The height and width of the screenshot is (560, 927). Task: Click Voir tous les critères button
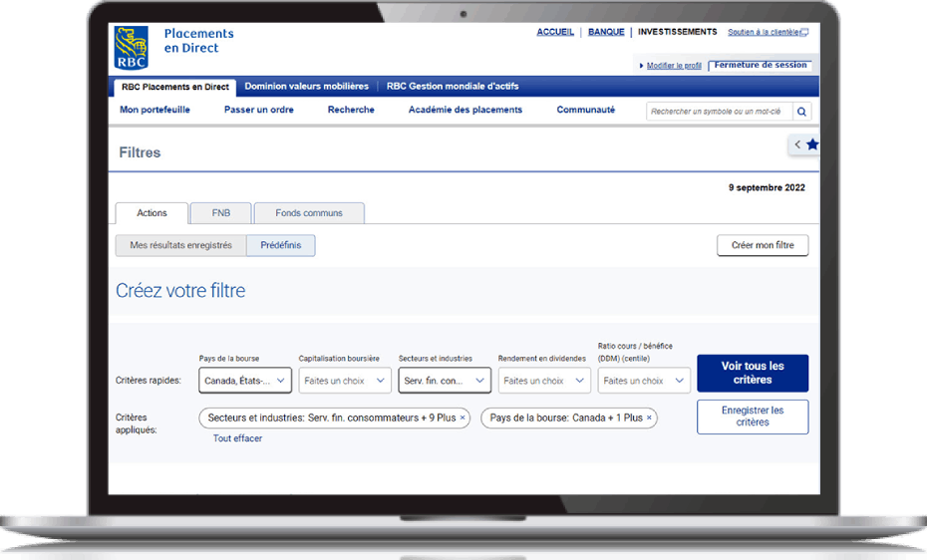753,373
